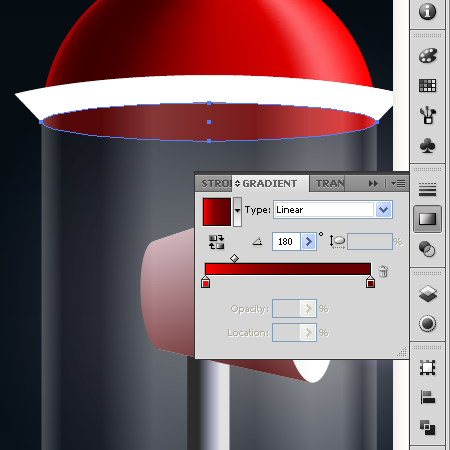Switch to the Stroke tab

(215, 184)
